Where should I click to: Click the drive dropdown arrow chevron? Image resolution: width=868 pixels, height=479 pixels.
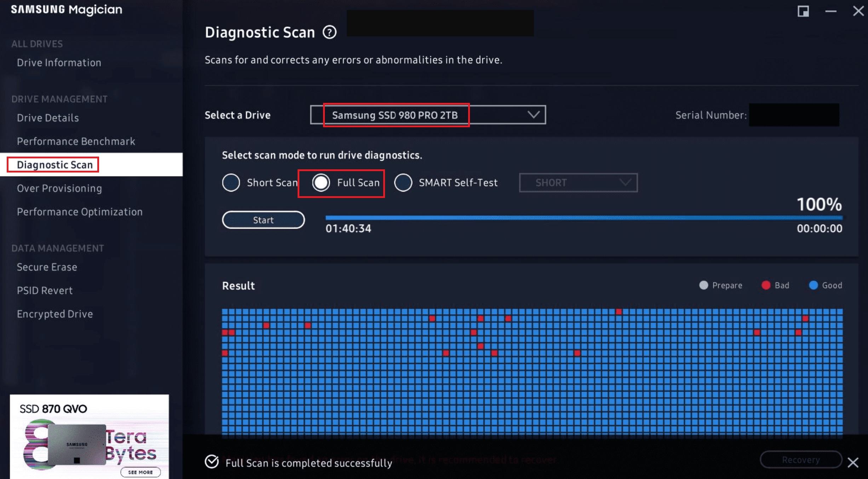(533, 115)
